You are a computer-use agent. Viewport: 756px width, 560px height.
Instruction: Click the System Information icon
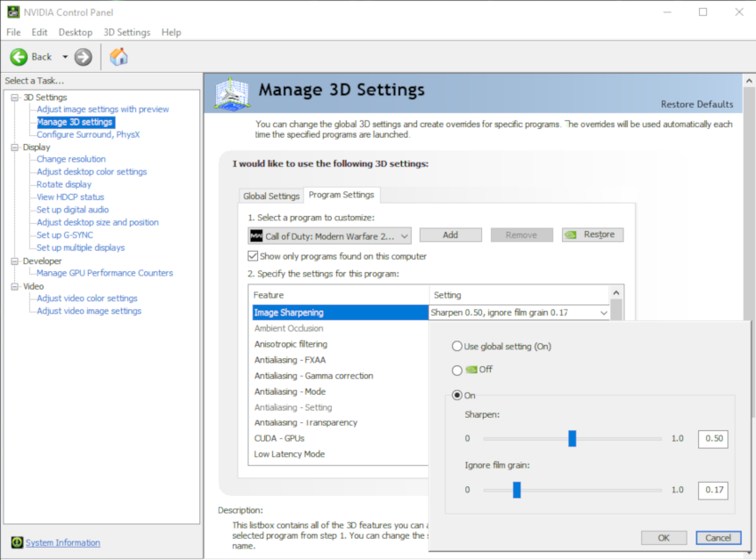tap(17, 542)
